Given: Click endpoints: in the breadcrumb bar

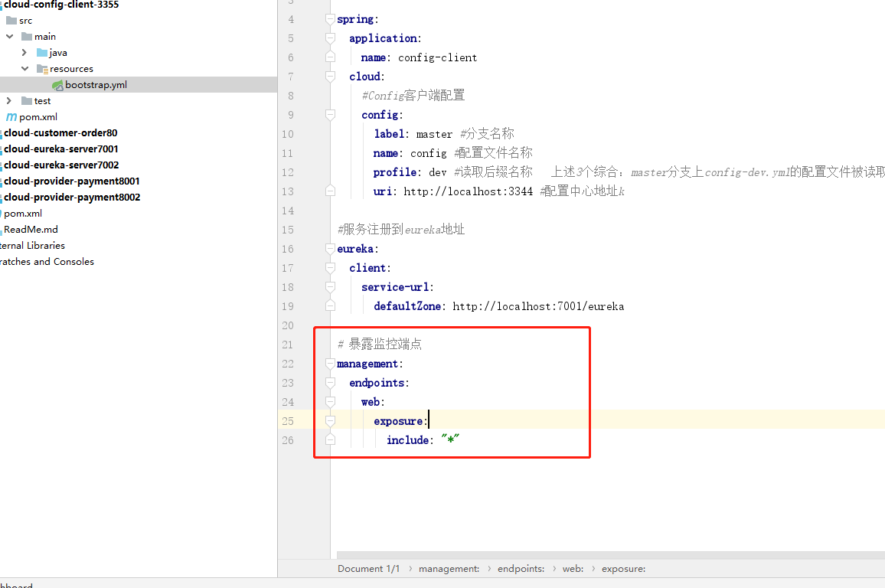Looking at the screenshot, I should point(521,569).
